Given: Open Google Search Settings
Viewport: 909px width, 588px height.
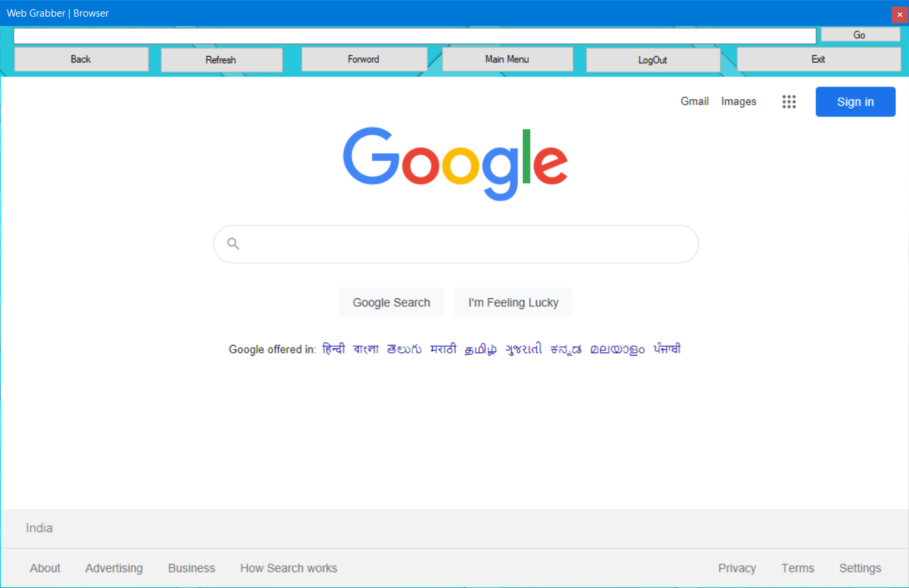Looking at the screenshot, I should pyautogui.click(x=860, y=568).
